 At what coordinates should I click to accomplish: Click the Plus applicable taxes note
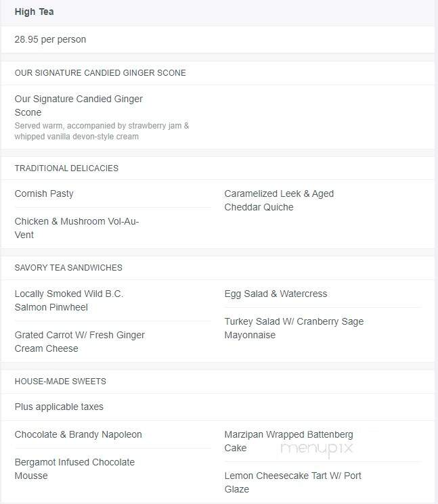(x=59, y=407)
